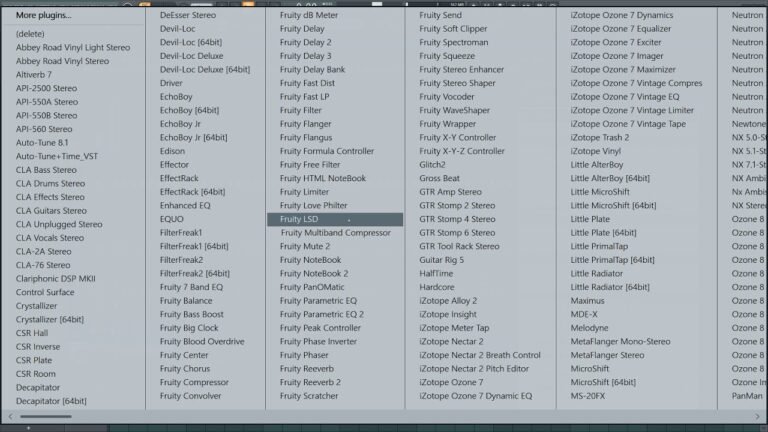Choose iZotope Ozone 7 Dynamic EQ
This screenshot has height=432, width=768.
[x=476, y=396]
